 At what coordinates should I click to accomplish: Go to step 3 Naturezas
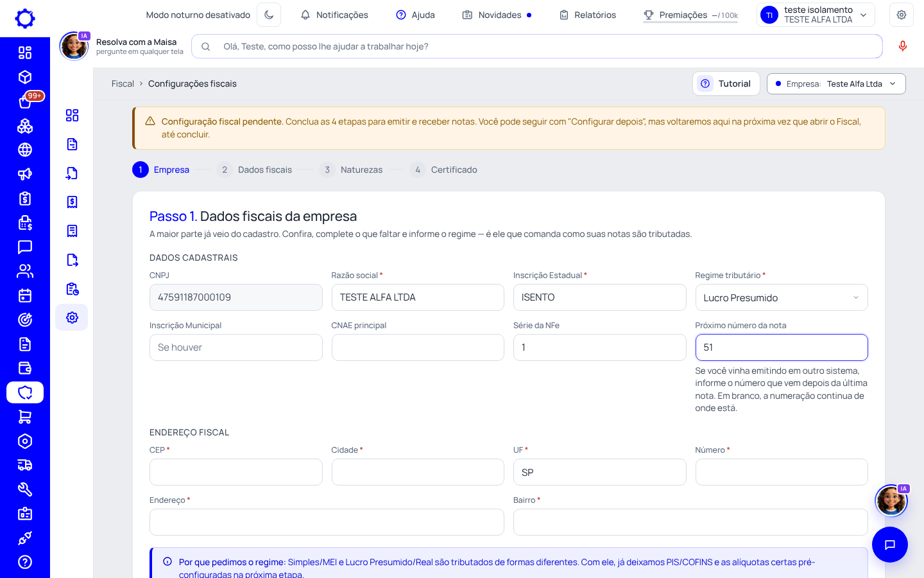pos(351,170)
